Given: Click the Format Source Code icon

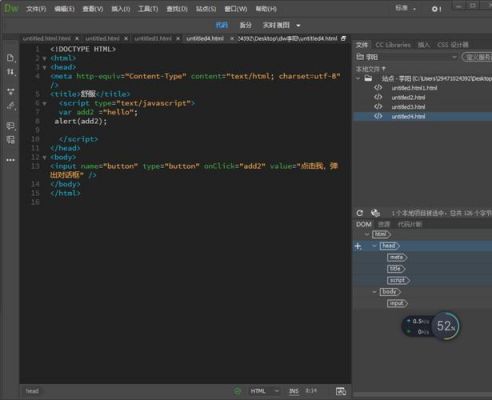Looking at the screenshot, I should pos(10,106).
